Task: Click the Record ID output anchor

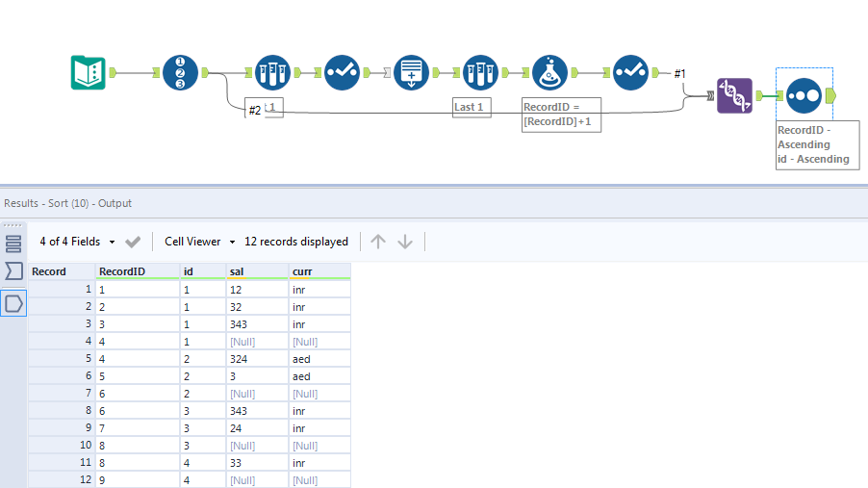Action: click(x=205, y=72)
